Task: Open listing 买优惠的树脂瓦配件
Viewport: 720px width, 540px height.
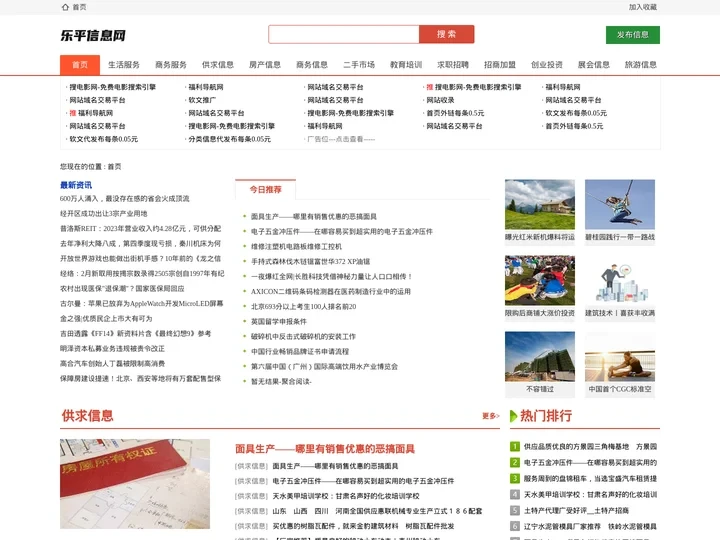Action: point(363,526)
